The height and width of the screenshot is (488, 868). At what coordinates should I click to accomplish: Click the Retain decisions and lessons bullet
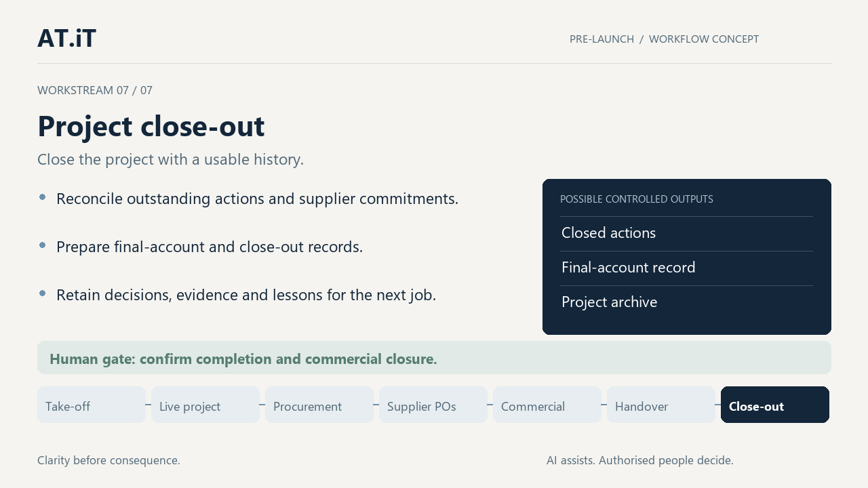246,296
